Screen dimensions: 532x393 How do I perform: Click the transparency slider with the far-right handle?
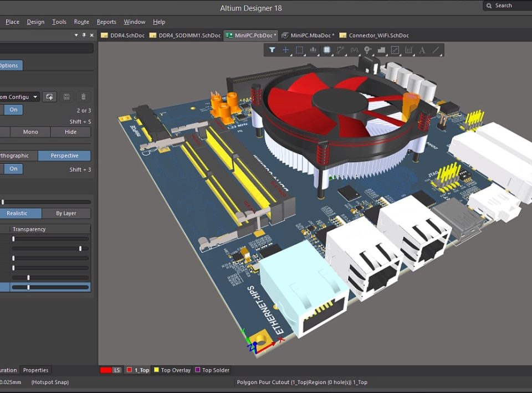[x=50, y=249]
